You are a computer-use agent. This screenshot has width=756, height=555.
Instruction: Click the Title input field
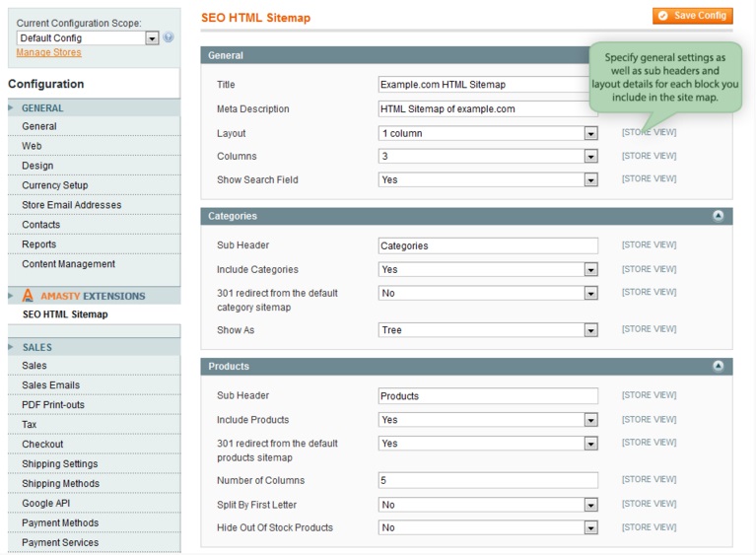pyautogui.click(x=488, y=85)
